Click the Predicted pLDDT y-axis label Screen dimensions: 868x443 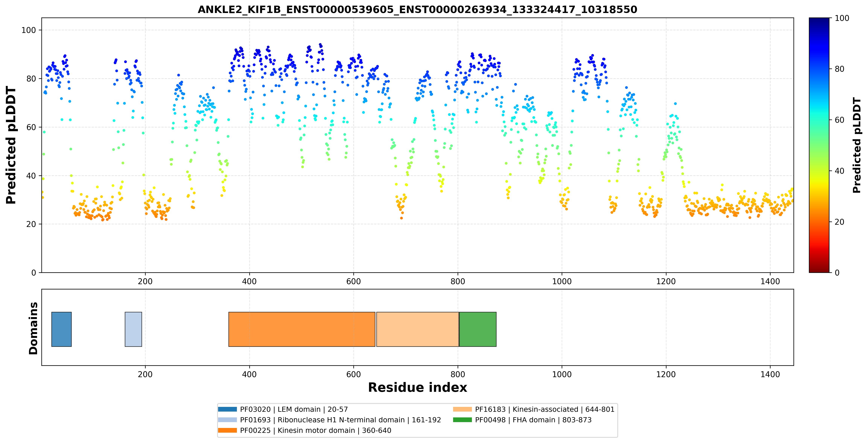pos(11,145)
